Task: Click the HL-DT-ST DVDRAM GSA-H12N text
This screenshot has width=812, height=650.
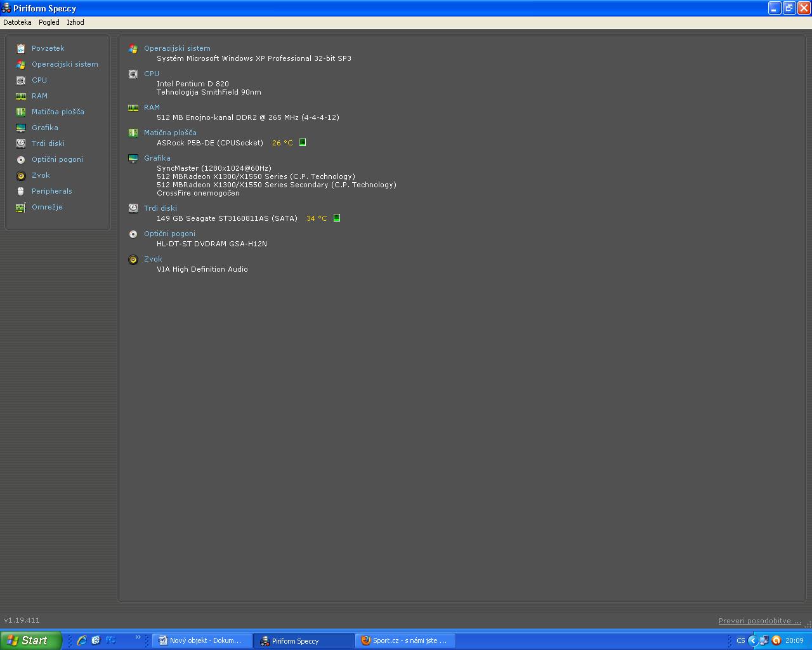Action: 212,244
